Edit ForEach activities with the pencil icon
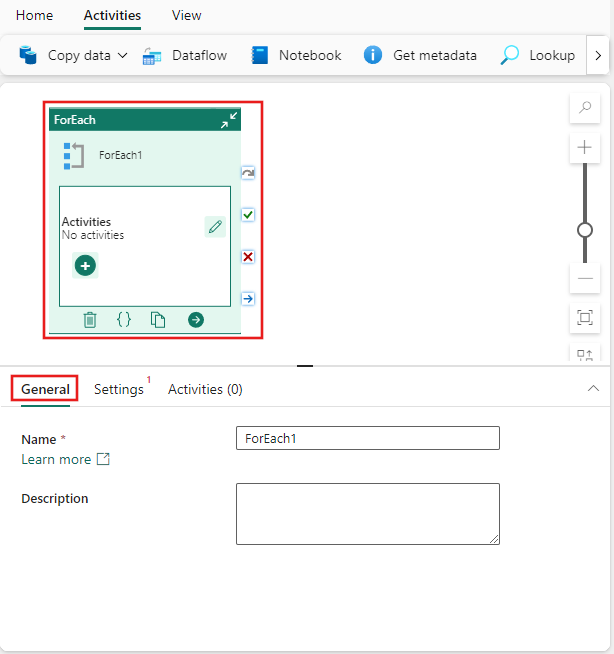The height and width of the screenshot is (654, 614). coord(215,226)
